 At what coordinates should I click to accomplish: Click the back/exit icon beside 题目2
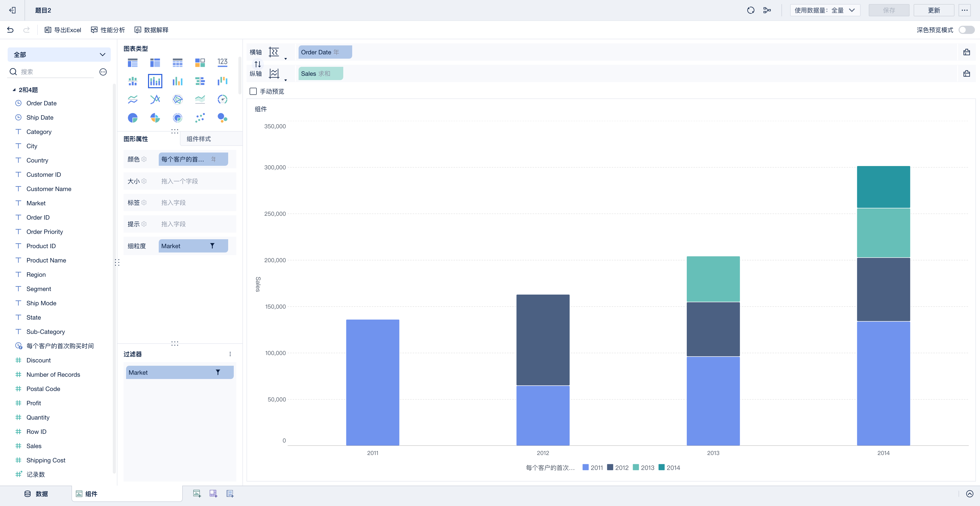[x=13, y=10]
